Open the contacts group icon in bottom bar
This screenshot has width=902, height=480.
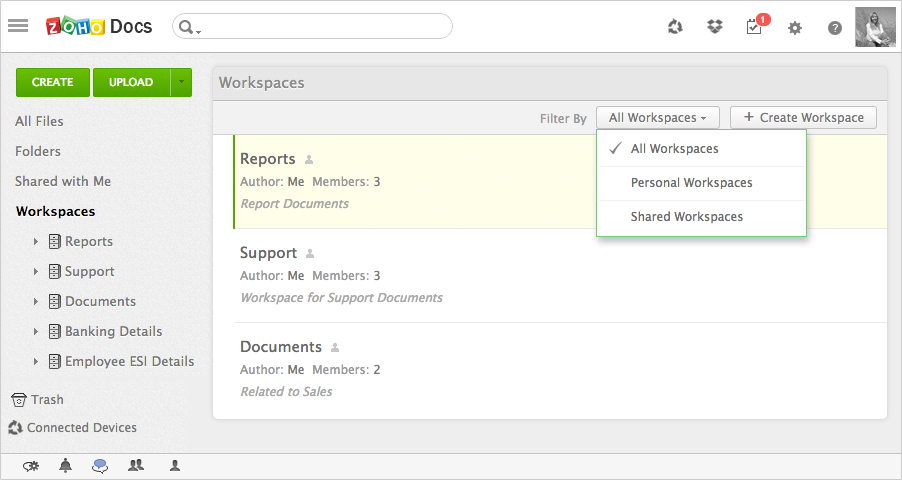click(136, 466)
